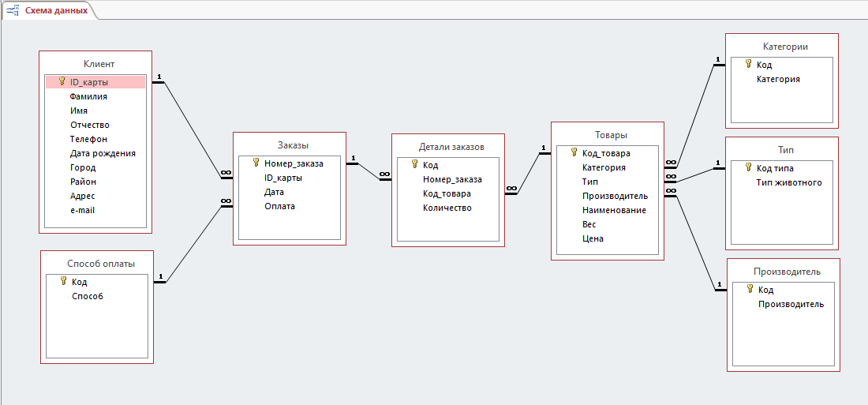This screenshot has width=868, height=405.
Task: Click key icon beside Код in Детали заказов
Action: (x=414, y=164)
